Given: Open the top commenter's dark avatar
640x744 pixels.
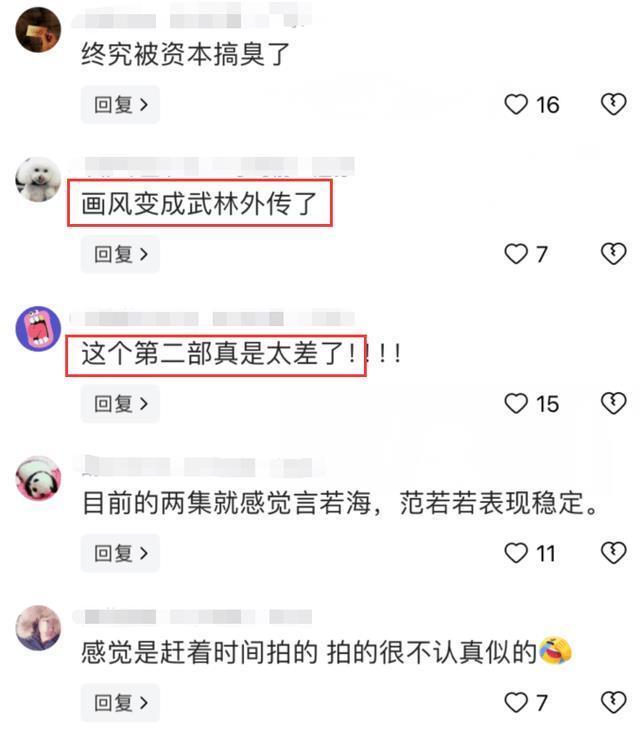Looking at the screenshot, I should click(x=38, y=29).
